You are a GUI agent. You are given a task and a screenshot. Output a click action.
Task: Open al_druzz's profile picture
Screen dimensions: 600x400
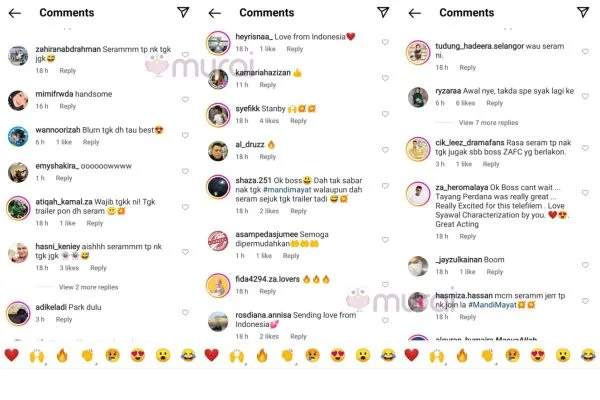tap(218, 150)
